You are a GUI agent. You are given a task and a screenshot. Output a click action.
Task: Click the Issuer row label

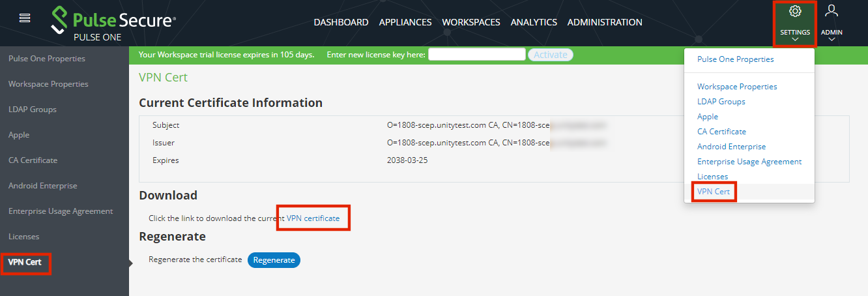point(164,143)
